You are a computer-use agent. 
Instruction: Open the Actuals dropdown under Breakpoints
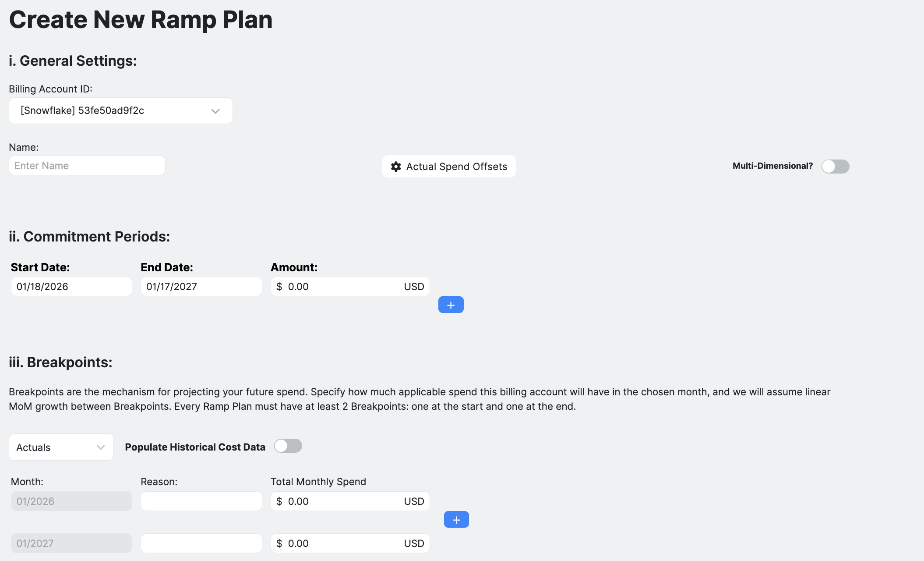[61, 447]
